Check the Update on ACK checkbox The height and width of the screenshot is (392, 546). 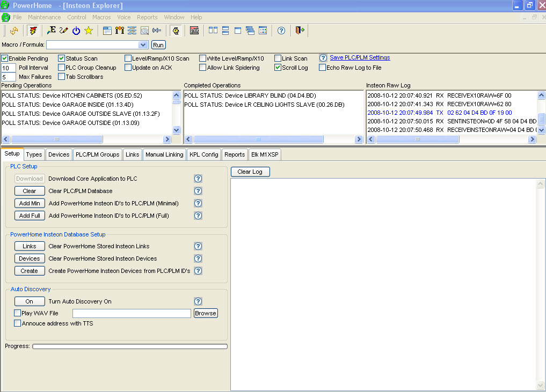tap(128, 68)
